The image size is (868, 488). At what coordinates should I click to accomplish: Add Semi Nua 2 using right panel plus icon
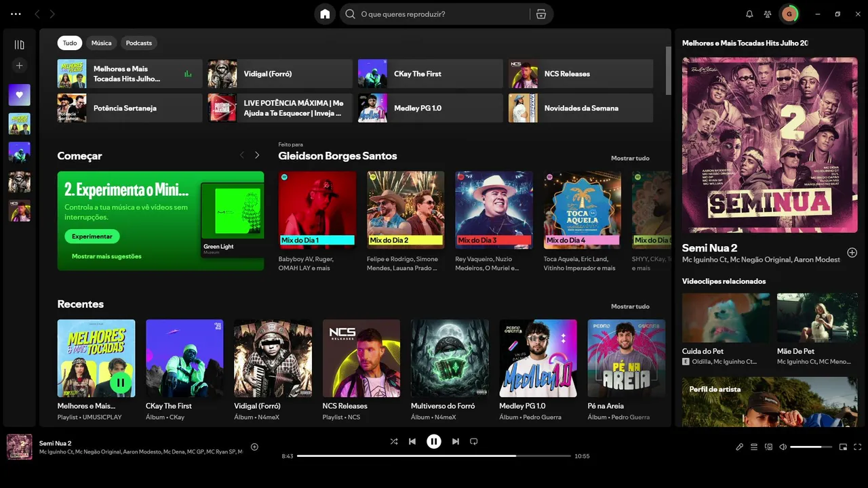point(852,253)
